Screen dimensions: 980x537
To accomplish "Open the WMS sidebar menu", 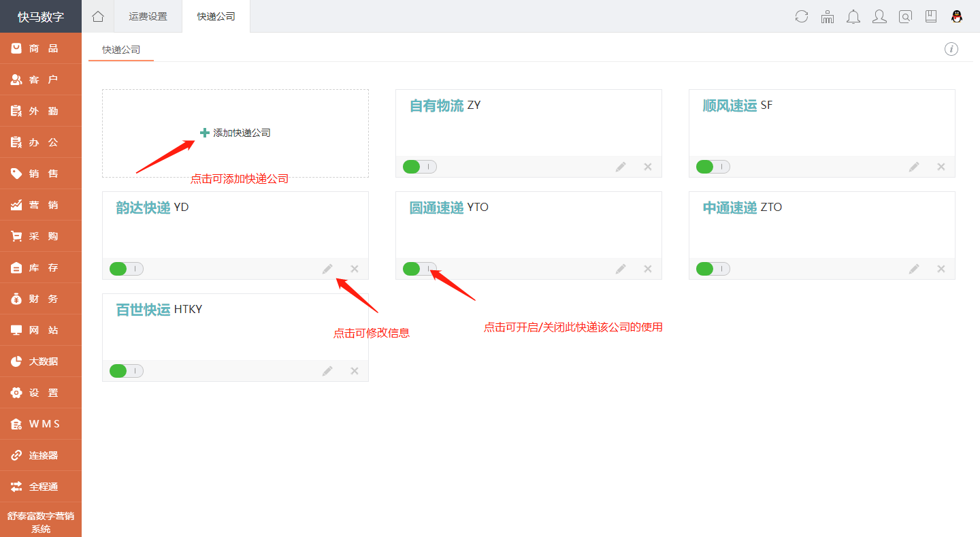I will (x=41, y=424).
